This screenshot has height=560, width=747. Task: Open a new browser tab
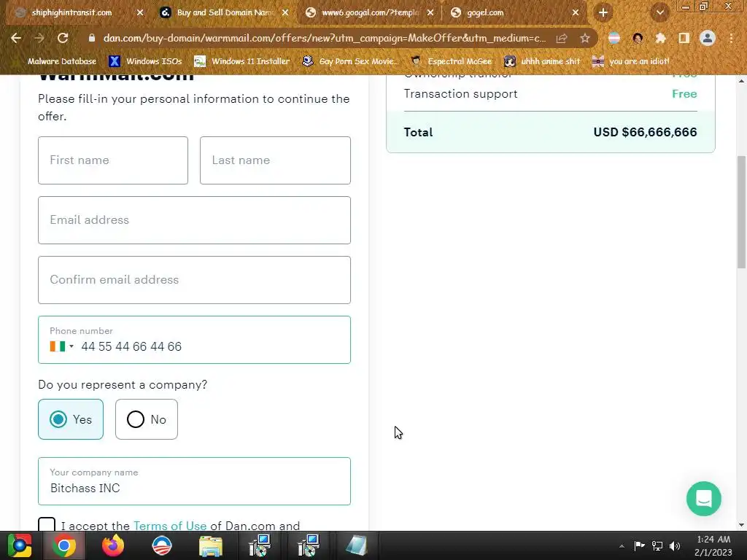click(603, 12)
